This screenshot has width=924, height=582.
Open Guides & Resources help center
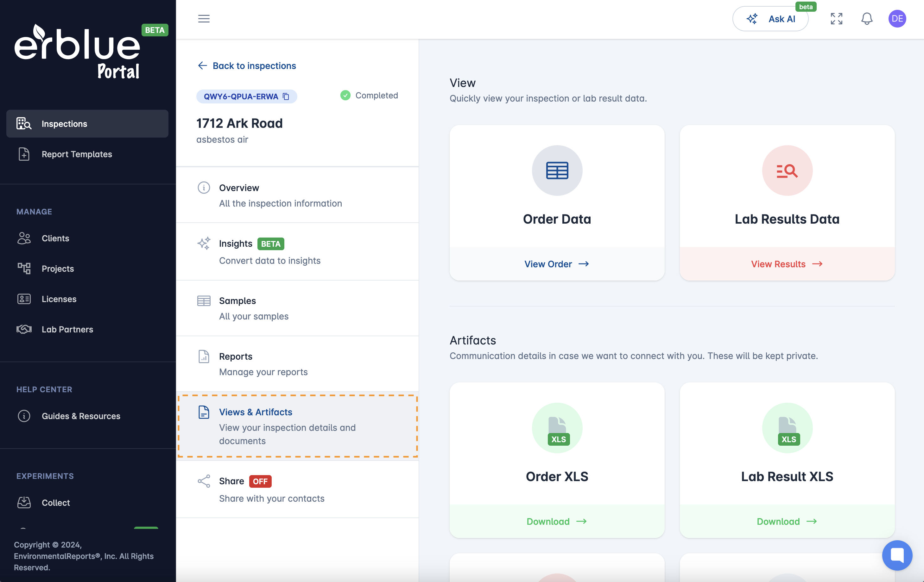[80, 416]
